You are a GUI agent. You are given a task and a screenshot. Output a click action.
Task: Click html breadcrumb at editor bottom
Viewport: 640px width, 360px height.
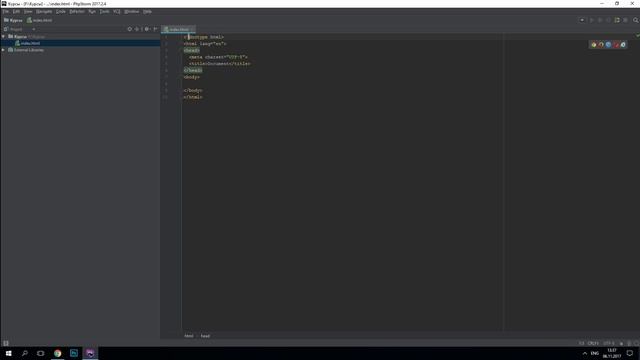189,336
